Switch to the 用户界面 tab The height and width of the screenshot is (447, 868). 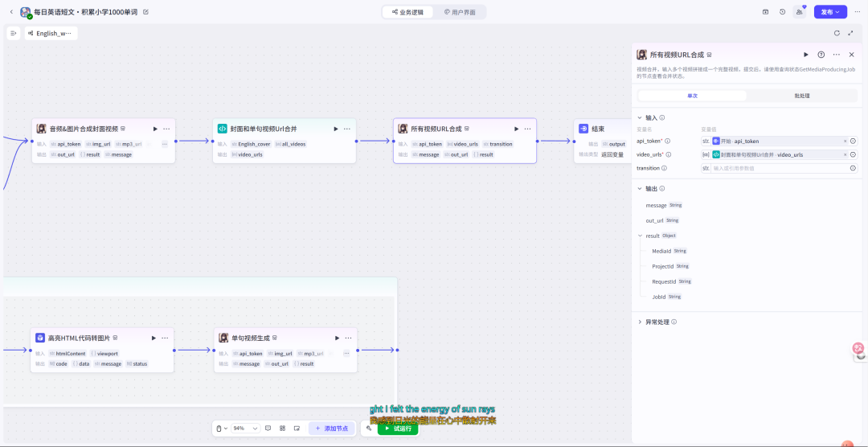coord(460,12)
